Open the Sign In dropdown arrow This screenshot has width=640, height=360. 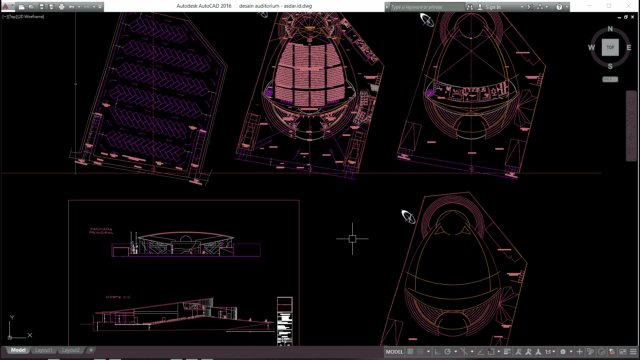[522, 7]
